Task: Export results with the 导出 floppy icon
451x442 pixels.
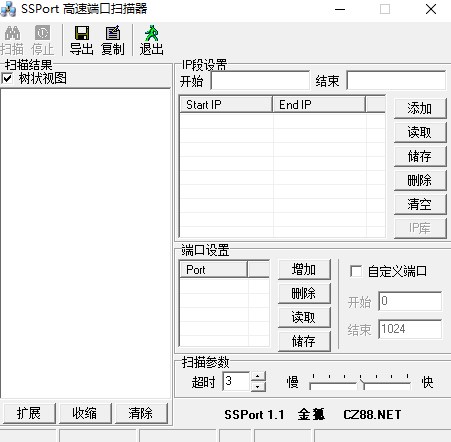Action: (x=81, y=40)
